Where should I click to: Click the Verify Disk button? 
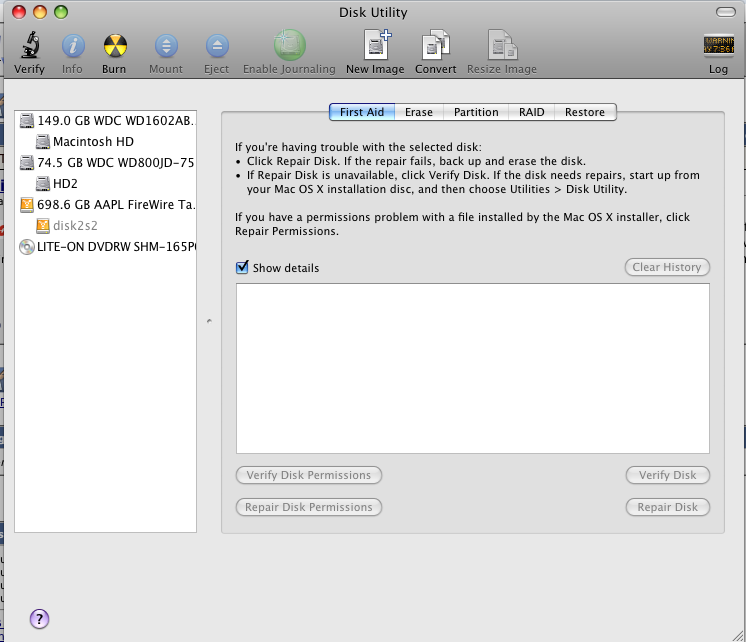(667, 475)
